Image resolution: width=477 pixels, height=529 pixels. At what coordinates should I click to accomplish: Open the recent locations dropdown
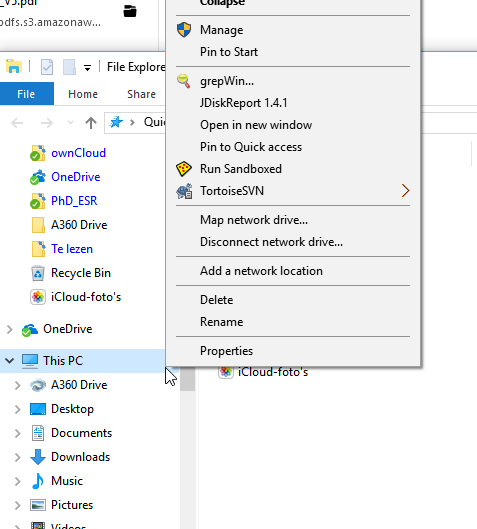[71, 122]
